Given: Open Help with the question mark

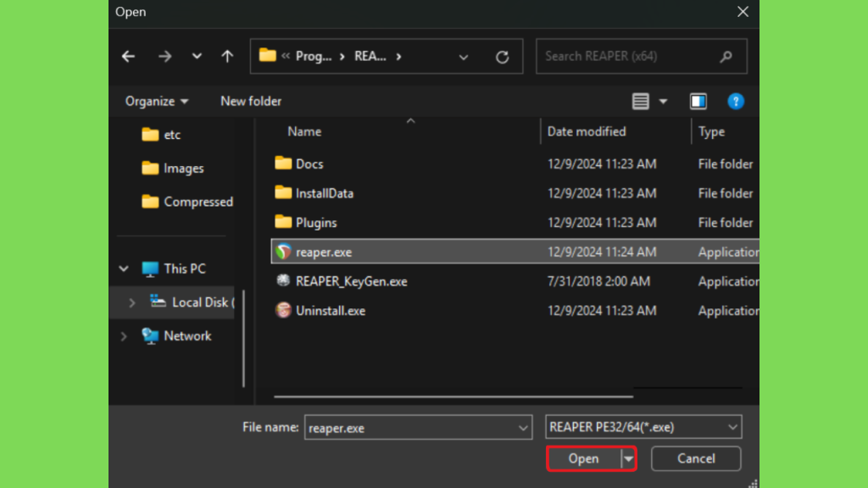Looking at the screenshot, I should pyautogui.click(x=736, y=102).
